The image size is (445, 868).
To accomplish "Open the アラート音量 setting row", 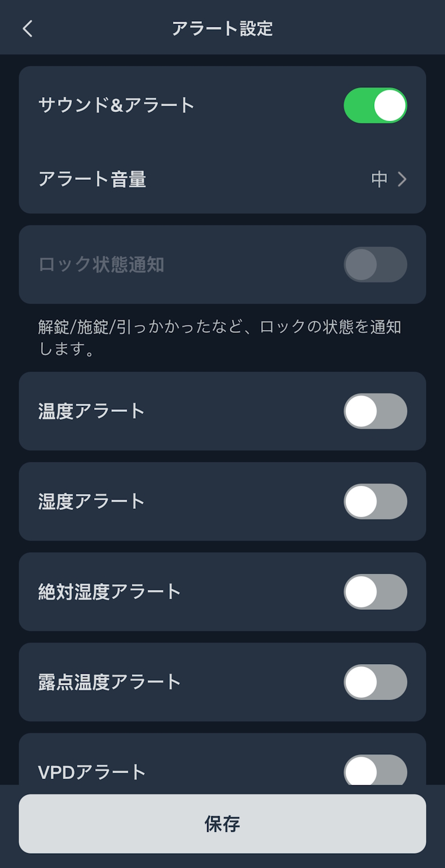I will (x=222, y=179).
